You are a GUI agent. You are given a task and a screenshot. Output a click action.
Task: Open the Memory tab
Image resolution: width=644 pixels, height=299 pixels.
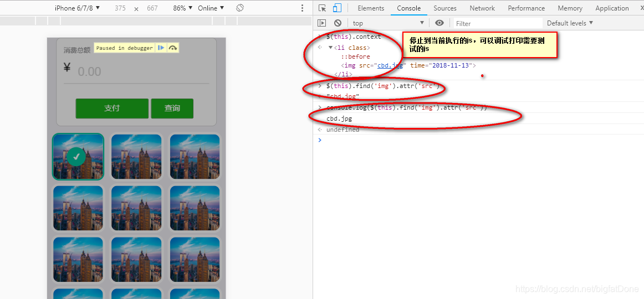(570, 8)
